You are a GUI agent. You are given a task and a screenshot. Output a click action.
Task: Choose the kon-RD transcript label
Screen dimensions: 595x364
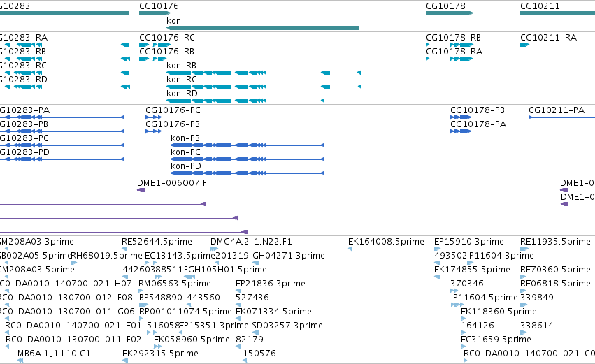[182, 94]
